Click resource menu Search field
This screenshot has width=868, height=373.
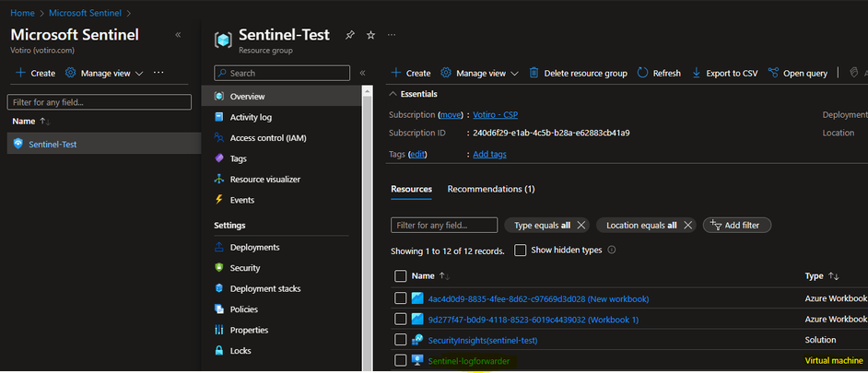282,73
